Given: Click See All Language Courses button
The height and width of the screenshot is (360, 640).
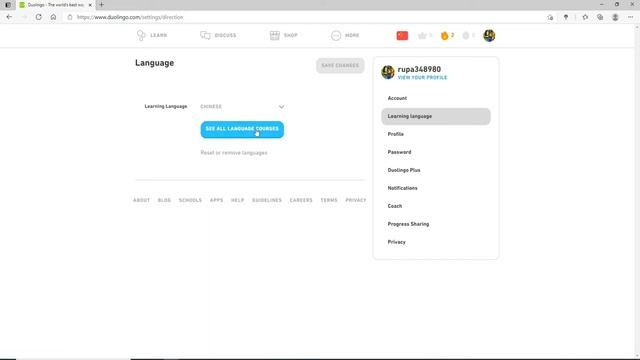Looking at the screenshot, I should tap(242, 129).
